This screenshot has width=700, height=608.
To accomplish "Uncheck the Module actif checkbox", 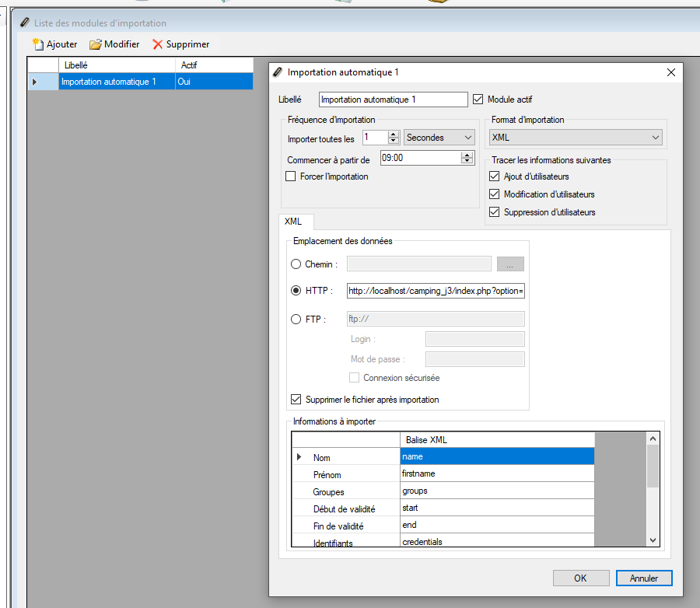I will point(478,100).
